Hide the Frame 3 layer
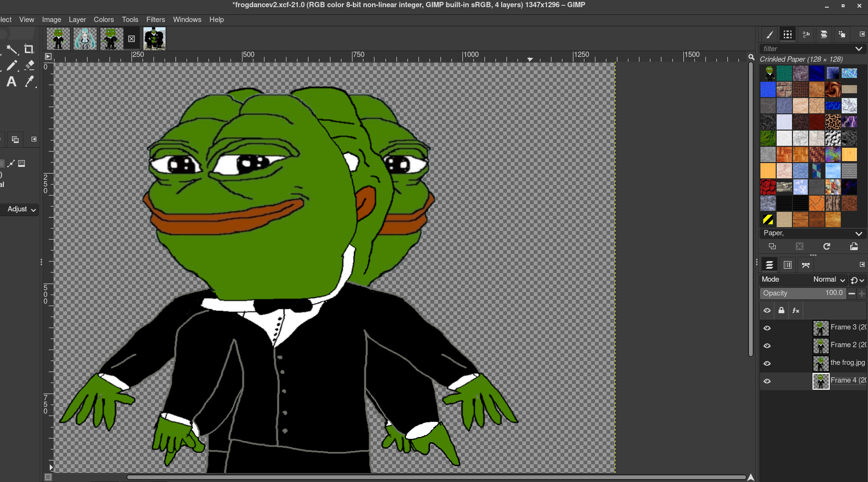 coord(767,328)
